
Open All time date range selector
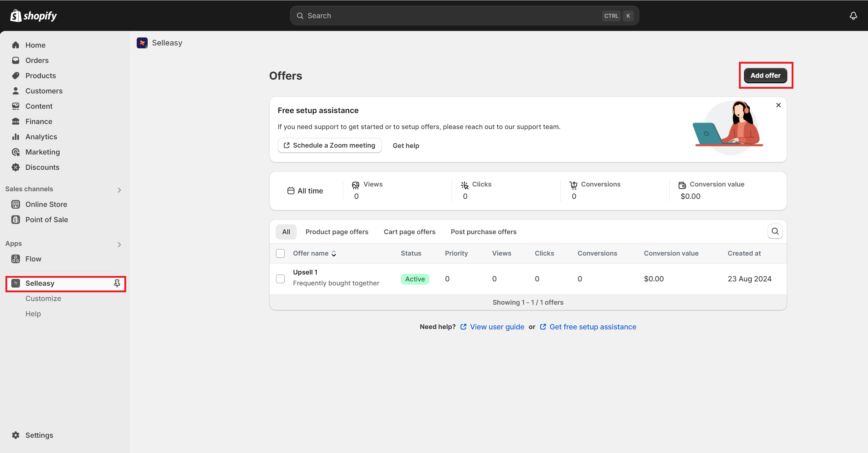tap(305, 191)
